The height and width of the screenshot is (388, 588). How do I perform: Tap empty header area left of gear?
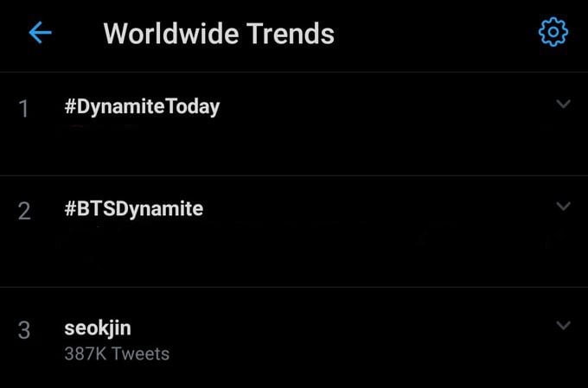[435, 33]
